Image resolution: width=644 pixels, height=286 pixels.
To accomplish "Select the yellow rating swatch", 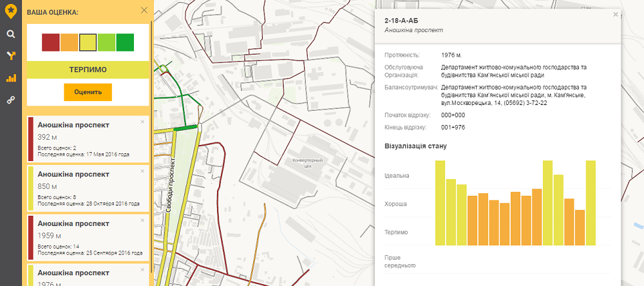I will (x=88, y=43).
